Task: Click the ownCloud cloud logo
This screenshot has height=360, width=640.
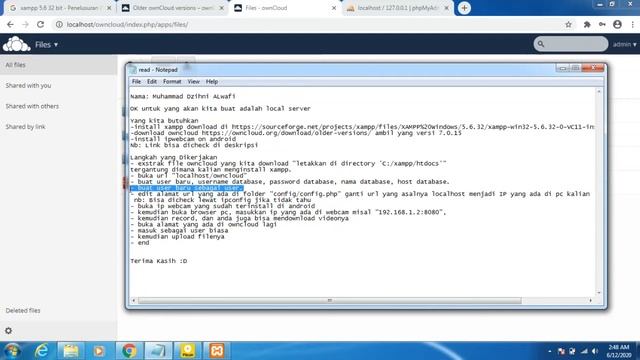Action: (16, 44)
